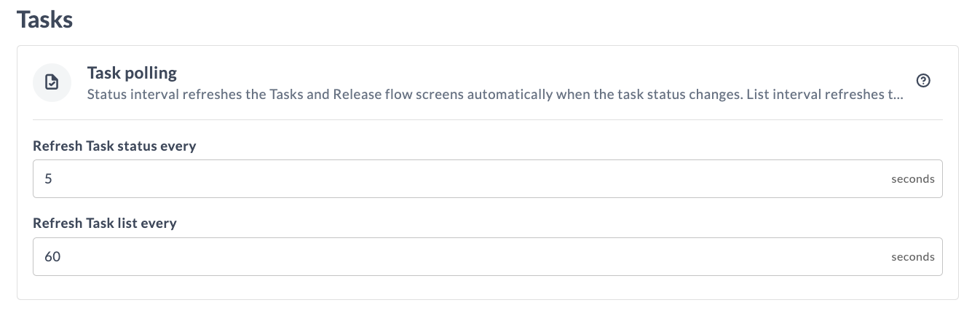Screen dimensions: 980x316
Task: Click the seconds suffix in status field
Action: pyautogui.click(x=912, y=179)
